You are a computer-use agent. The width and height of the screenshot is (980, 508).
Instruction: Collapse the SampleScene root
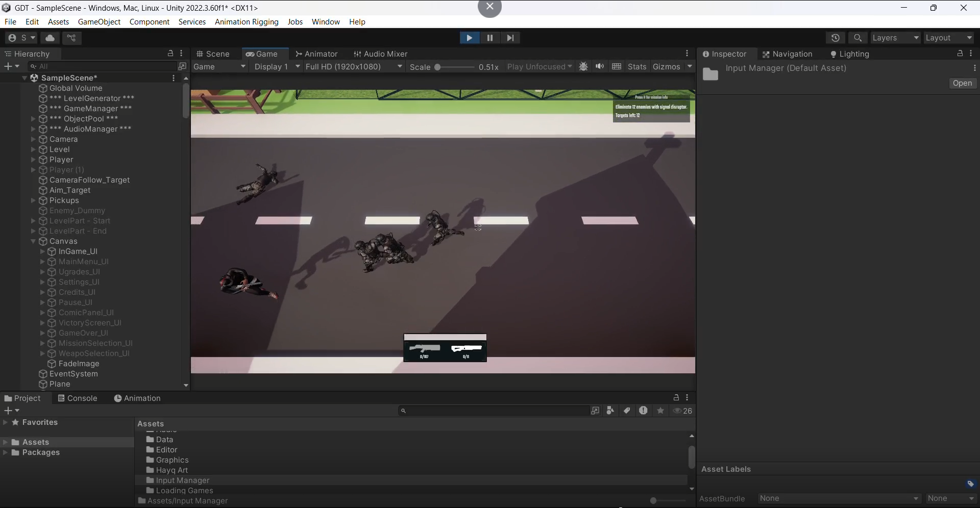coord(24,78)
